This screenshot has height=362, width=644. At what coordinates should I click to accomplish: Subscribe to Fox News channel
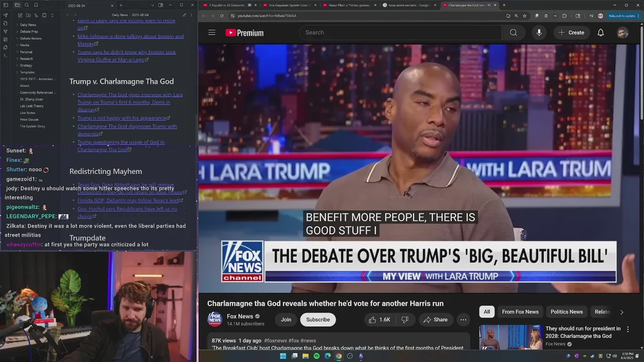pyautogui.click(x=318, y=320)
